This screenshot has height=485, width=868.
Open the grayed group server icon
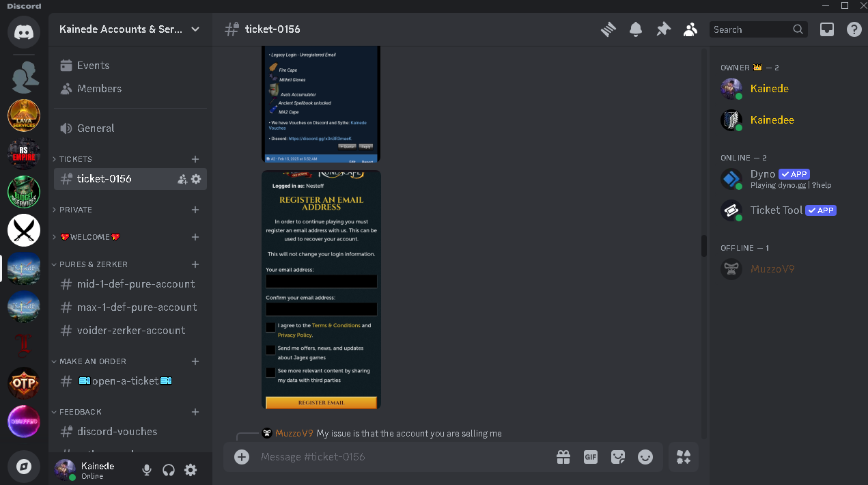[24, 77]
